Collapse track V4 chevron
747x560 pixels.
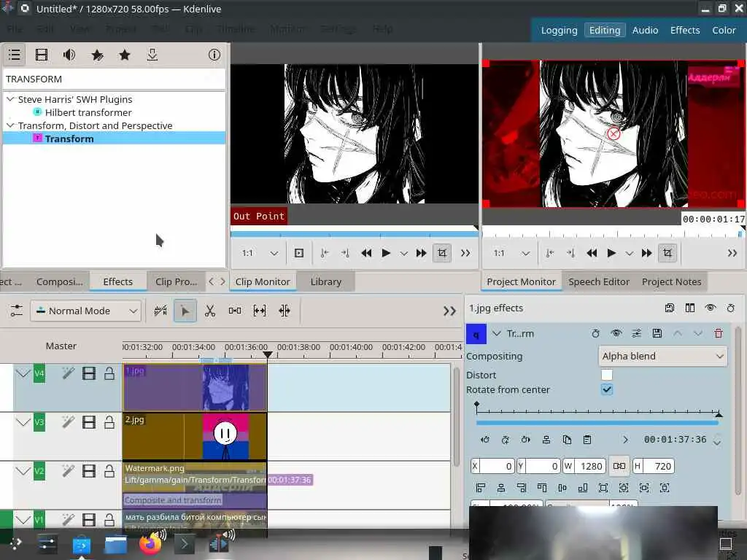click(x=23, y=374)
